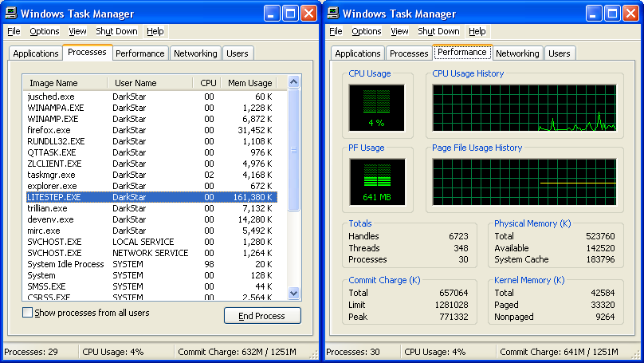Open Networking tab in left window
644x363 pixels.
click(195, 53)
